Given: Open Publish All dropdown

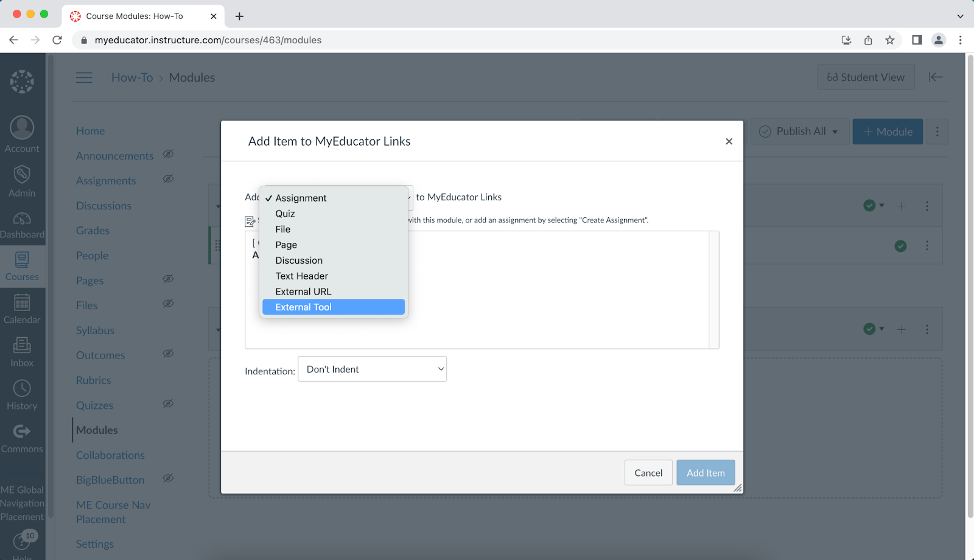Looking at the screenshot, I should click(x=799, y=131).
